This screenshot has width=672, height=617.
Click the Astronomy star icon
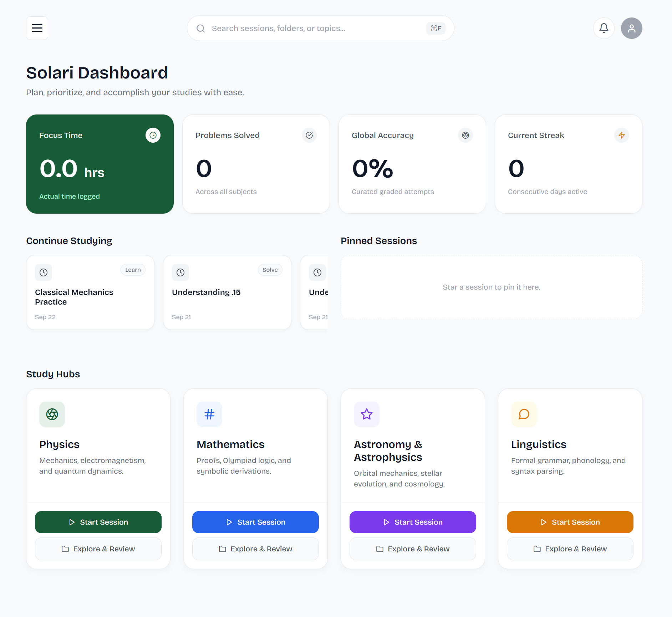[367, 414]
